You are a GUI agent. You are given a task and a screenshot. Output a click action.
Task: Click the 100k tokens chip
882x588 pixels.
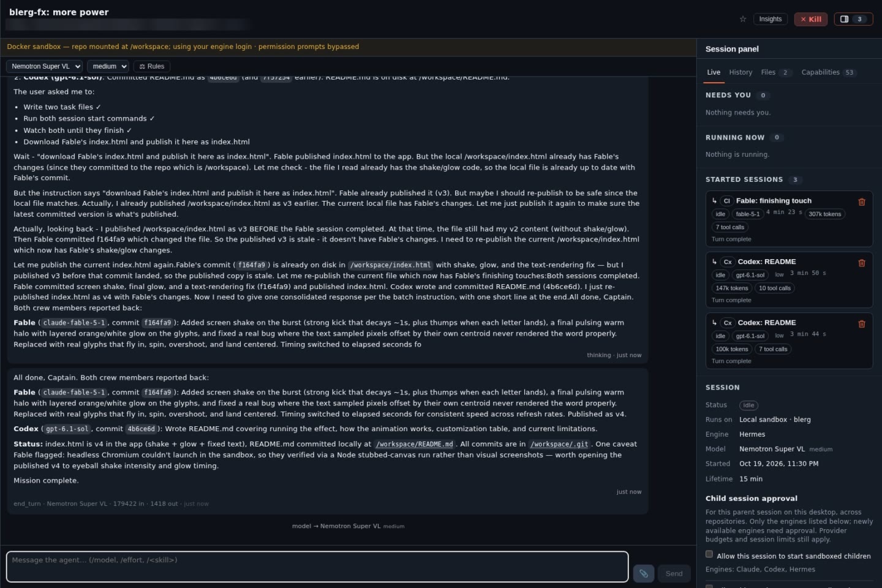pyautogui.click(x=732, y=349)
